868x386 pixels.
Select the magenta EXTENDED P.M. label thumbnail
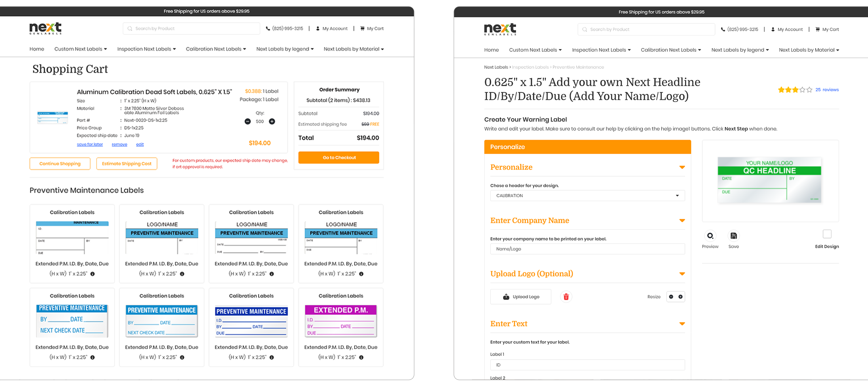(341, 321)
